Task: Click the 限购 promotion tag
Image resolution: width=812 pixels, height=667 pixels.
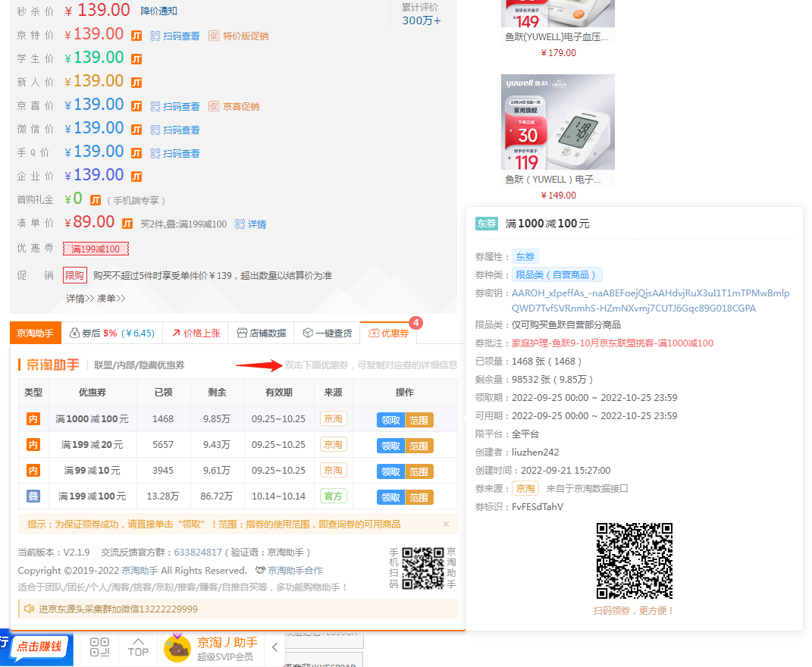Action: [x=74, y=275]
